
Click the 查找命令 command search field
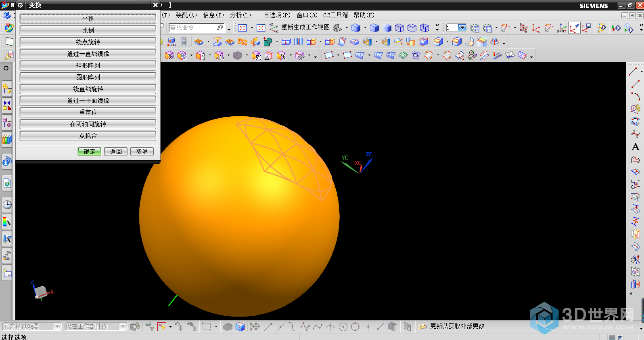pos(197,27)
